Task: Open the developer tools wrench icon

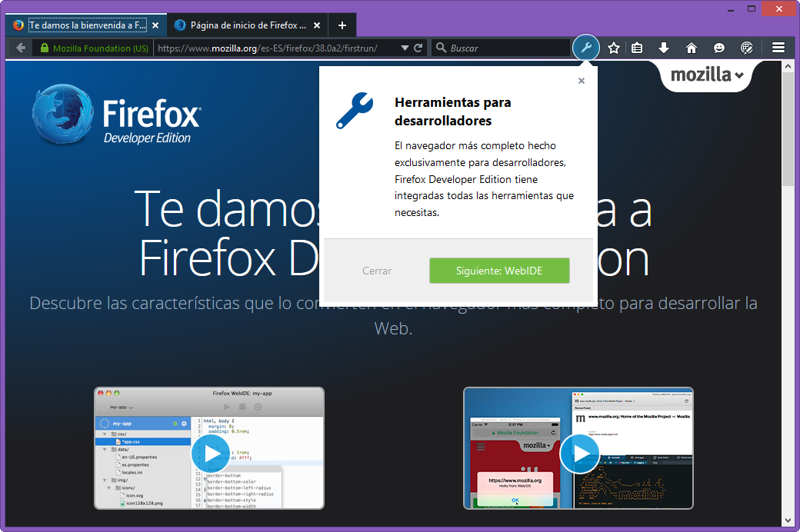Action: 585,48
